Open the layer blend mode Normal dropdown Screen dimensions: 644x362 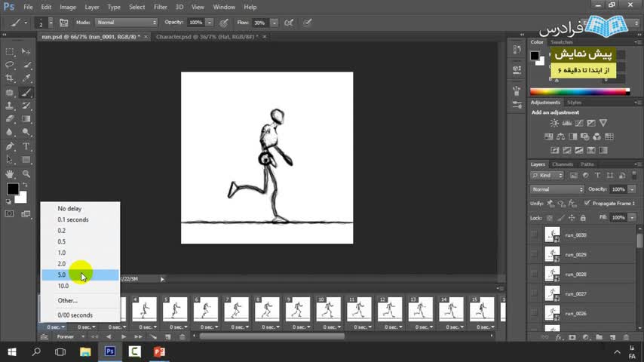(557, 189)
